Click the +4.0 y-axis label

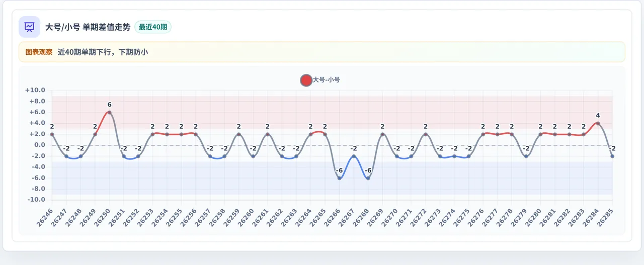[x=37, y=123]
